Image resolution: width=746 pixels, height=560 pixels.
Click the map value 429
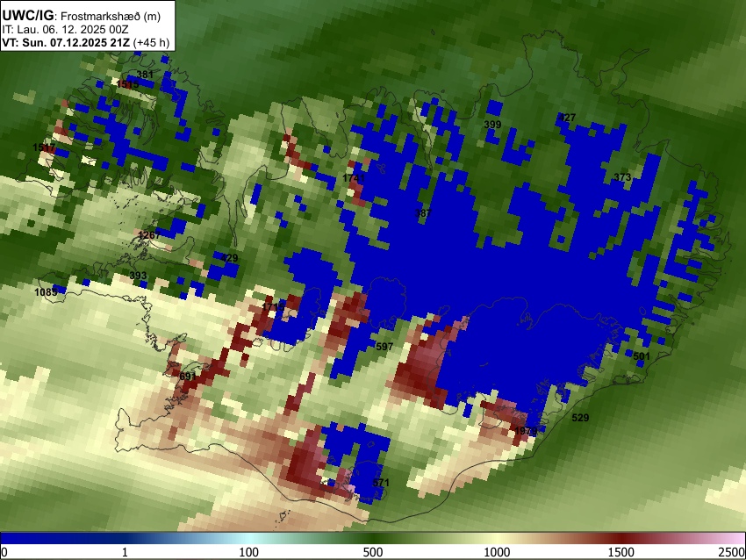[229, 258]
